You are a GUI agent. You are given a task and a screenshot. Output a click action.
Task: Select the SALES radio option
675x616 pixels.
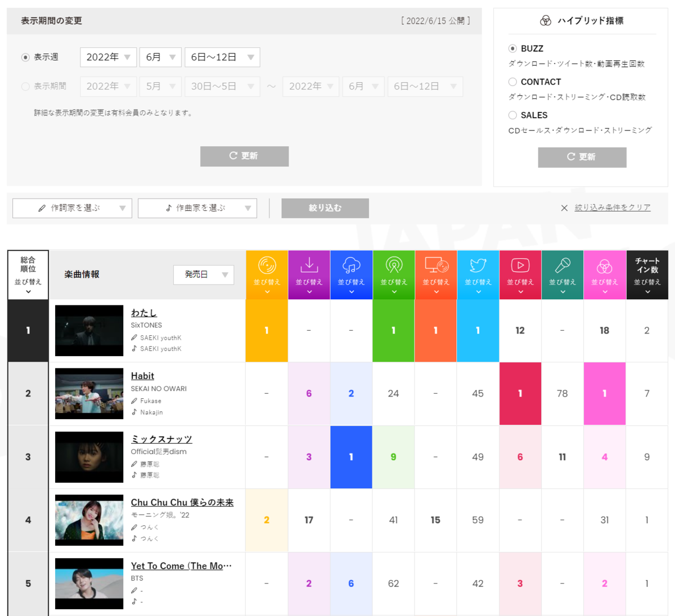(512, 115)
